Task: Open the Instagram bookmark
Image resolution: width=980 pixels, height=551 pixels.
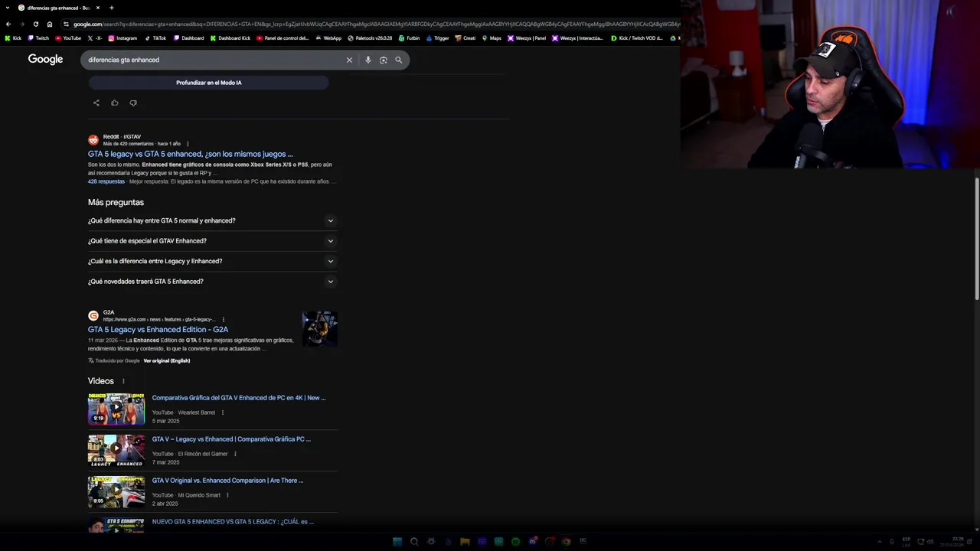Action: pyautogui.click(x=122, y=38)
